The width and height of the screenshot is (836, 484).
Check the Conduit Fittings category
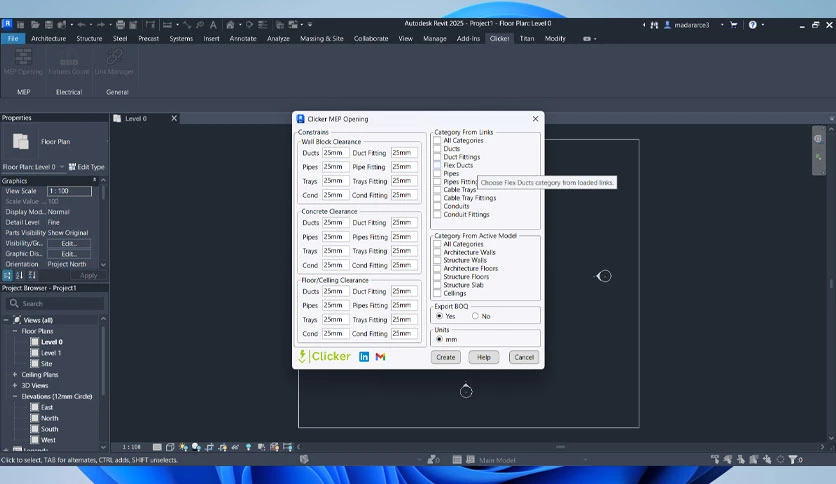437,214
